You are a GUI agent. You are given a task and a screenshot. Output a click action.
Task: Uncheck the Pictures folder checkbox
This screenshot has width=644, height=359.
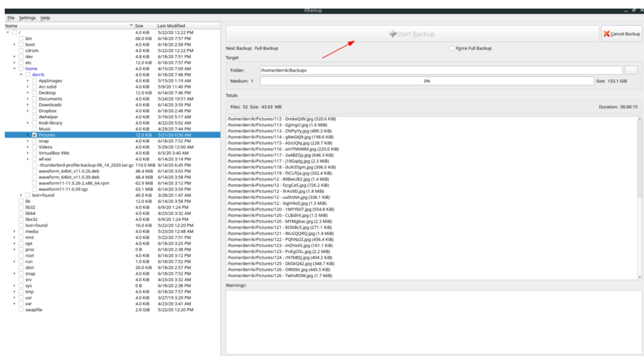pyautogui.click(x=34, y=135)
